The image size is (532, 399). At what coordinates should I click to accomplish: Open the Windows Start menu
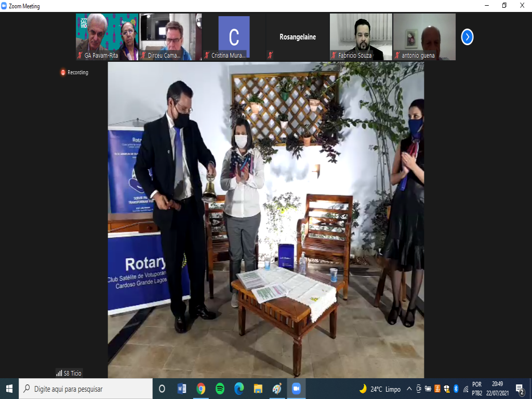click(9, 389)
